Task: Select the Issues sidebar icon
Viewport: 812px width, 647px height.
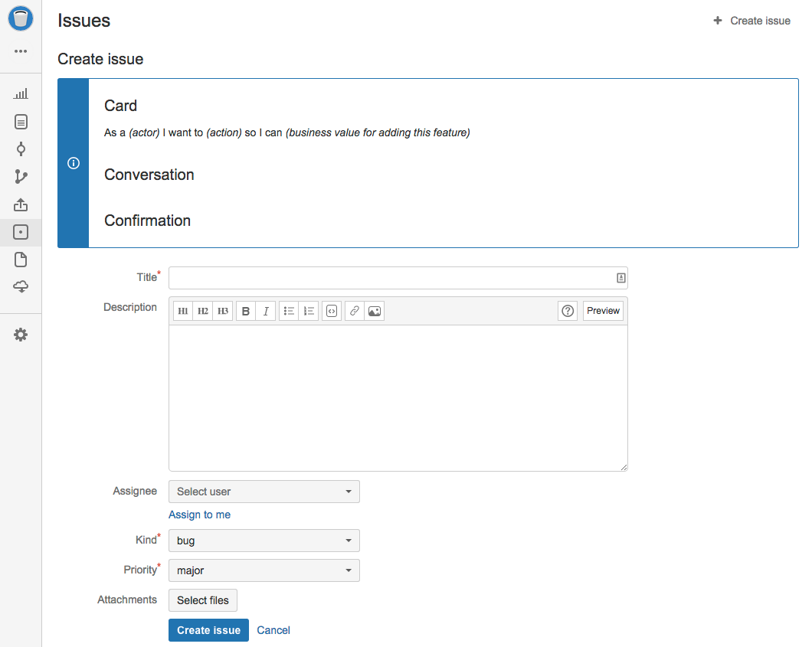Action: point(21,232)
